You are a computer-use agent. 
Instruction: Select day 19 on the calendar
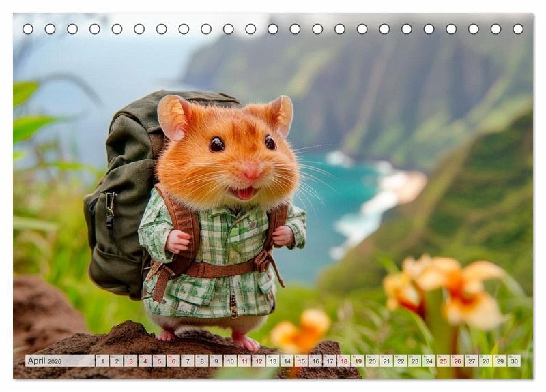click(358, 361)
